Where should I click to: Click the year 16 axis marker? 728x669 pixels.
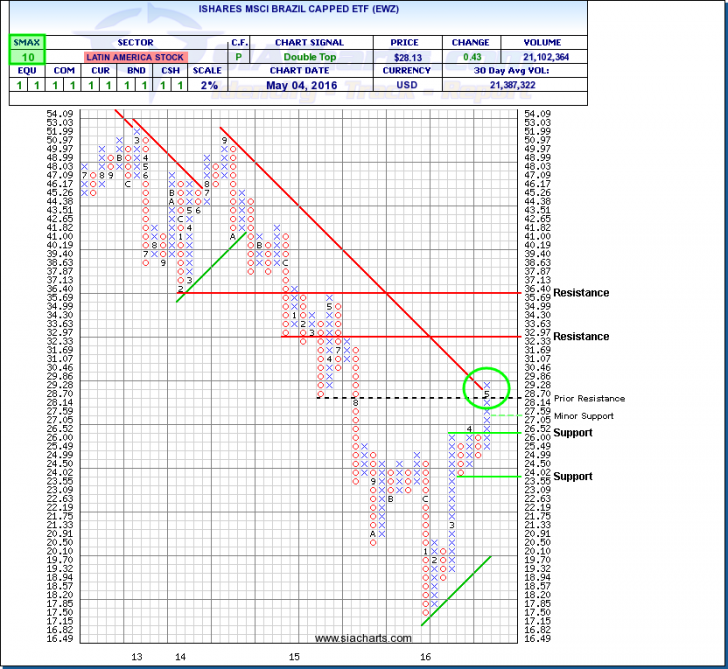tap(425, 657)
